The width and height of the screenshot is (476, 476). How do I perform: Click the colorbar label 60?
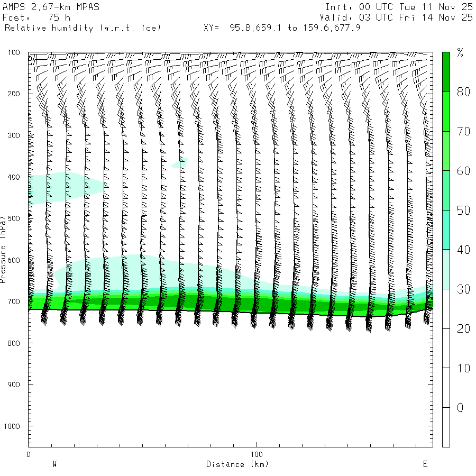click(x=463, y=171)
